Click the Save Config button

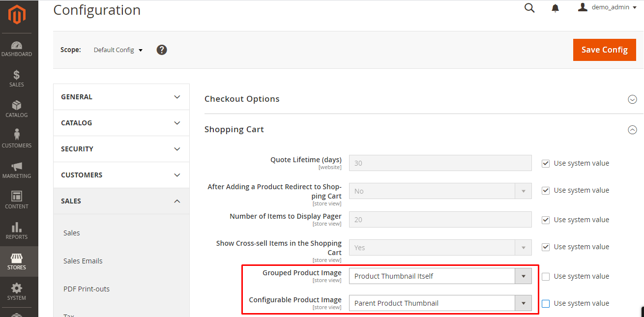tap(604, 50)
